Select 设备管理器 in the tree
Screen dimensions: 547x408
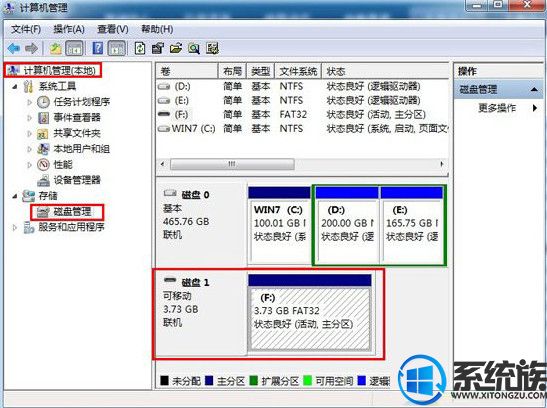point(77,180)
